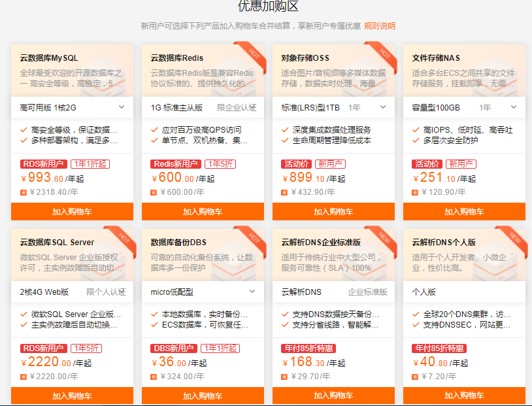Click the HOT ribbon on 对象存储OSS card

[384, 54]
